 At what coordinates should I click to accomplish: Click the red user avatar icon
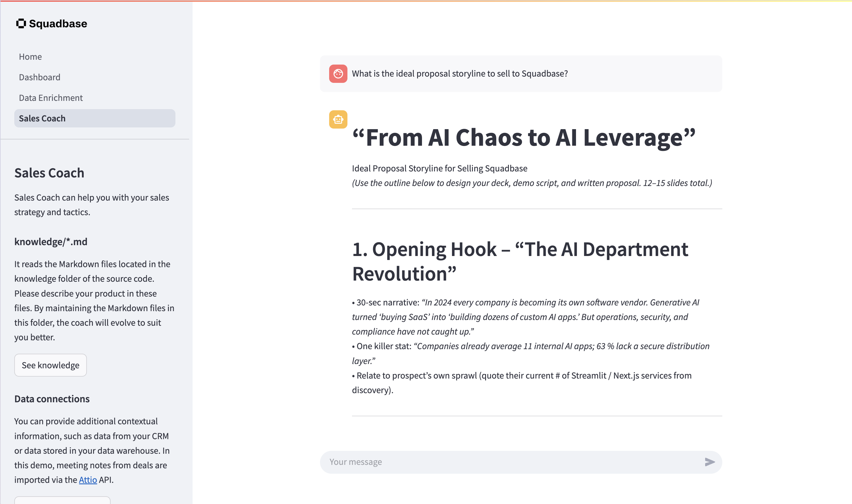338,74
